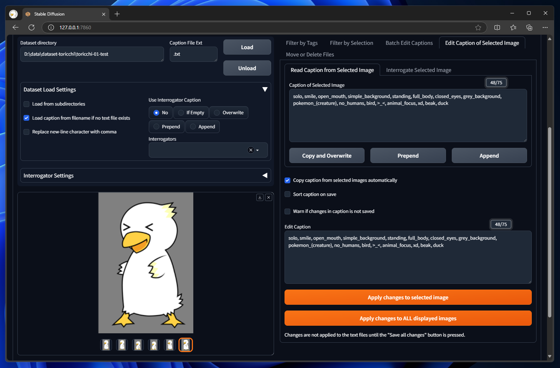Image resolution: width=560 pixels, height=368 pixels.
Task: Enable Replace new-line character with comma
Action: [26, 132]
